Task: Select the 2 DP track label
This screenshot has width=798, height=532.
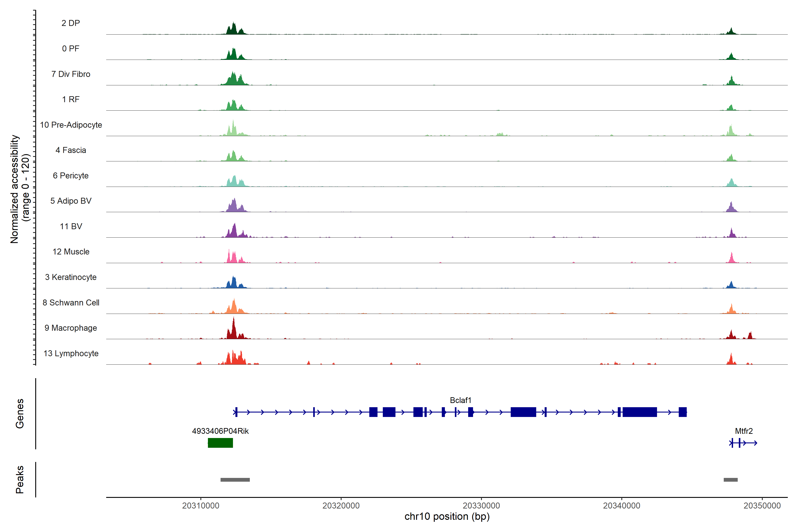Action: point(70,23)
